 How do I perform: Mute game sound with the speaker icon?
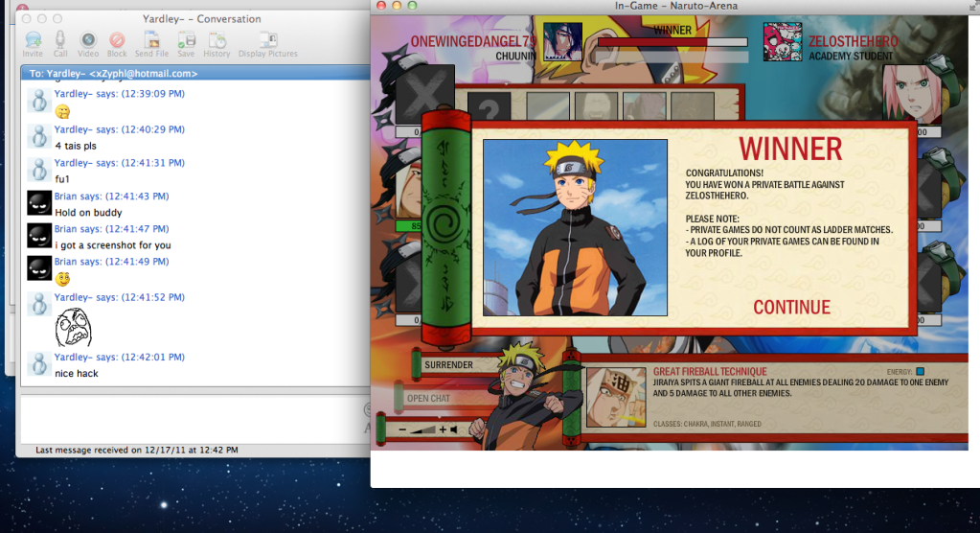(x=456, y=429)
